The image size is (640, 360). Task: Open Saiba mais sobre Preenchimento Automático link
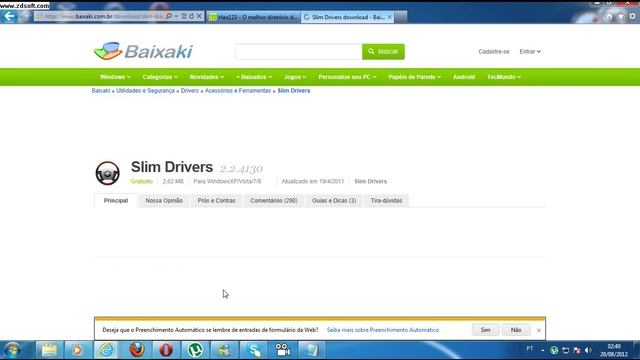383,330
